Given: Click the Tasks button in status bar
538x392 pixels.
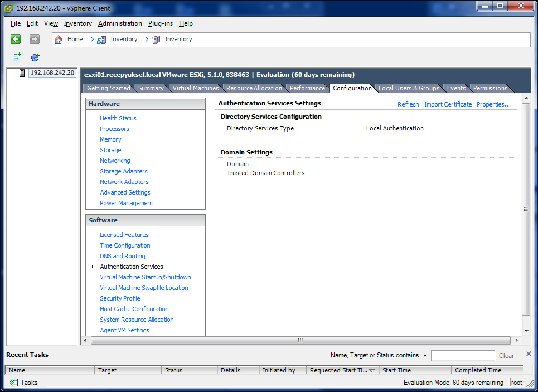Looking at the screenshot, I should [23, 383].
